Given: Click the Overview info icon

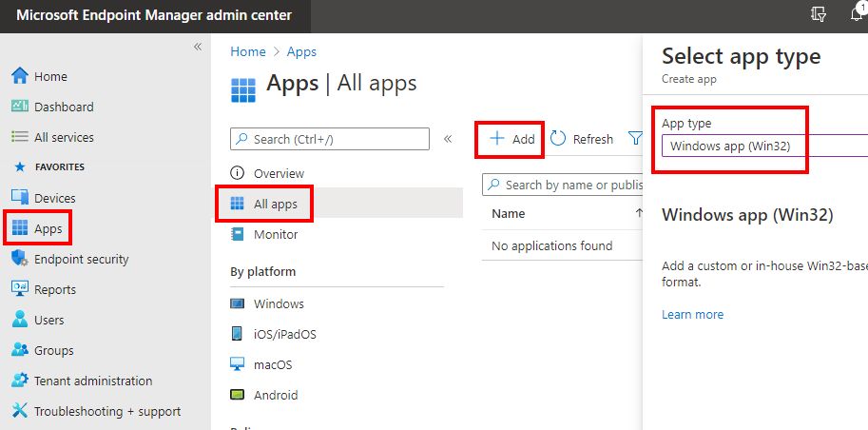Looking at the screenshot, I should coord(237,173).
